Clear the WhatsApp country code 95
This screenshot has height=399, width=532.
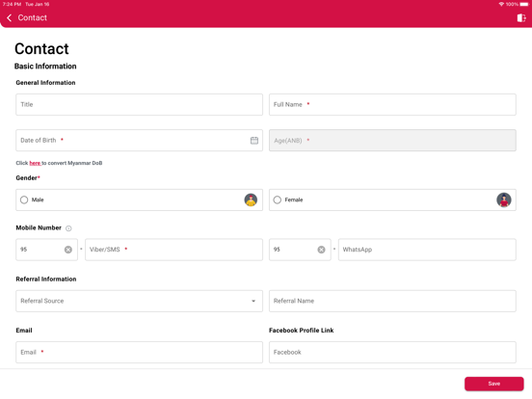coord(321,250)
